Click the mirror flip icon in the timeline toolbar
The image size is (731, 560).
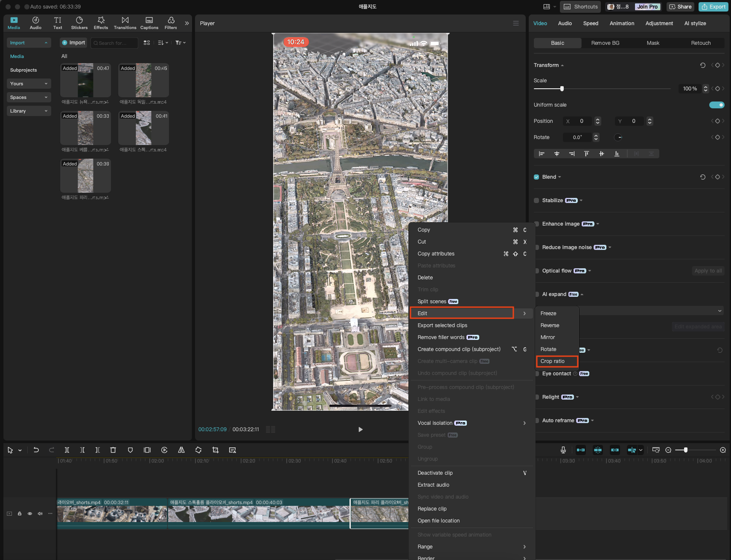[181, 450]
